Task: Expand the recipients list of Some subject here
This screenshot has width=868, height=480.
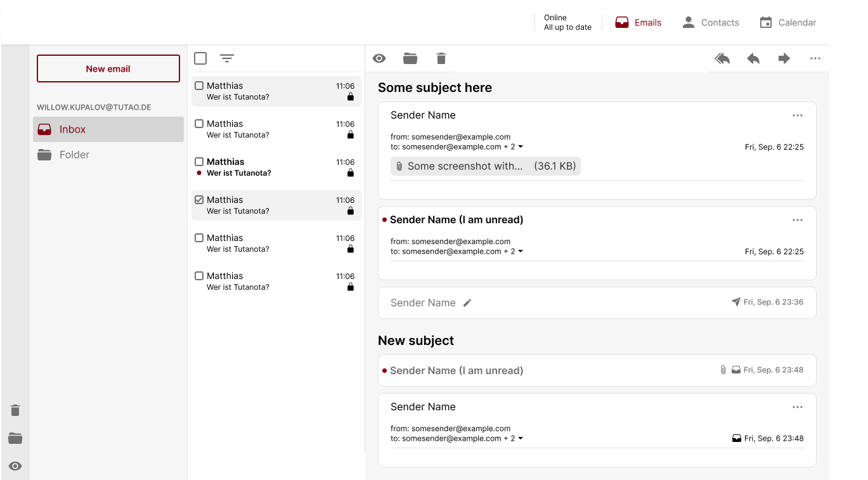Action: (x=520, y=146)
